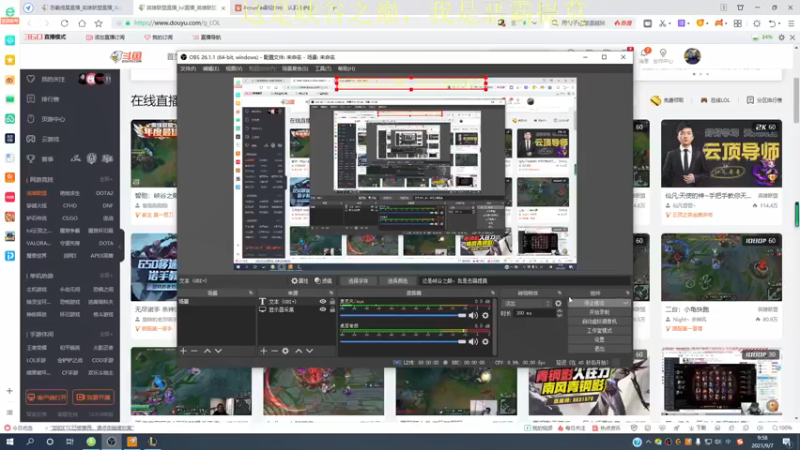Open Settings from OBS Controls
Screen dimensions: 800x450
pyautogui.click(x=599, y=340)
